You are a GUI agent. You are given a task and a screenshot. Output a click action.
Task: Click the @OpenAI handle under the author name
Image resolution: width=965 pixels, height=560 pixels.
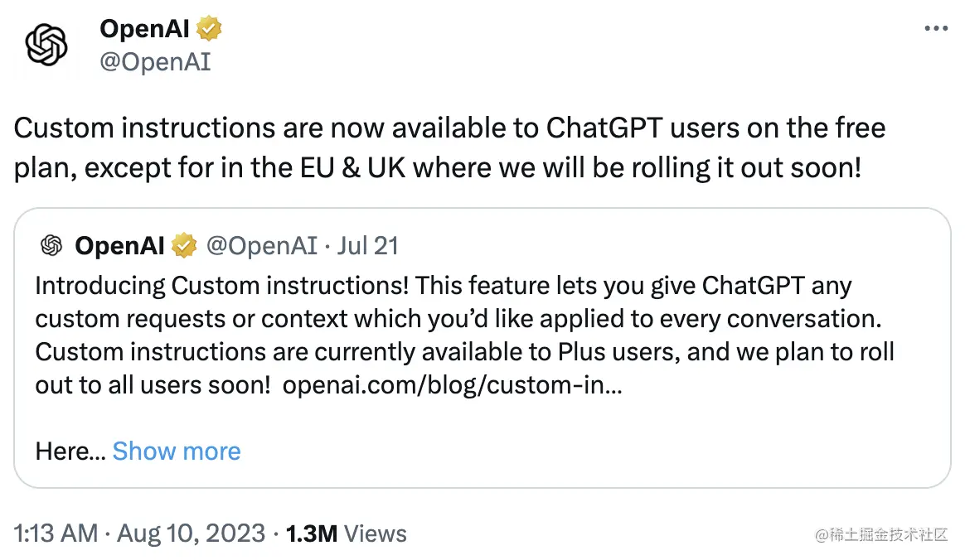coord(155,62)
